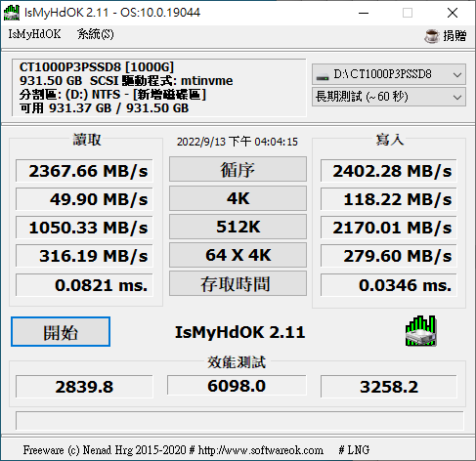Click the green hard drive benchmark icon
Viewport: 476px width, 461px height.
click(x=421, y=331)
